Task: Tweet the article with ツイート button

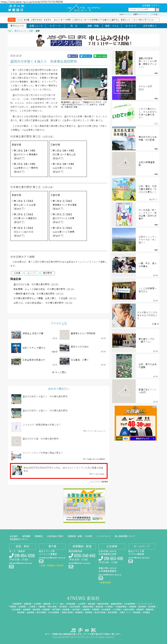Action: (x=85, y=56)
